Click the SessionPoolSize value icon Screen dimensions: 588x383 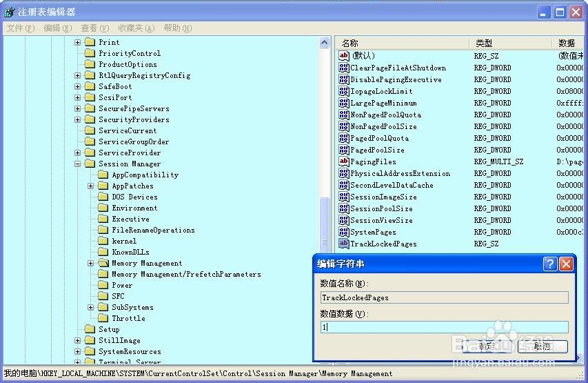pyautogui.click(x=343, y=208)
